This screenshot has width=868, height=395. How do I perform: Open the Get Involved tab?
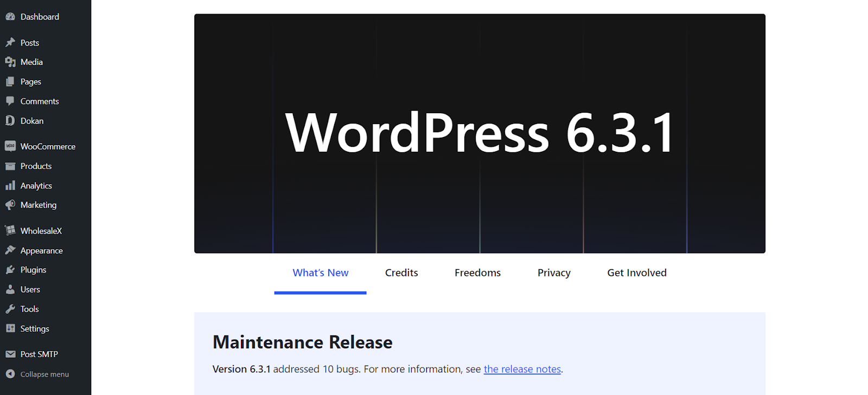click(637, 273)
